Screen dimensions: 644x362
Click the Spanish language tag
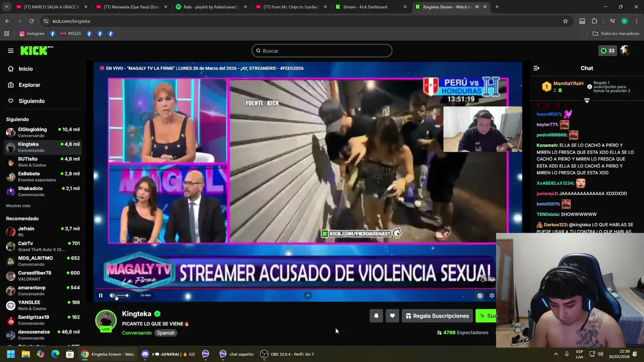pyautogui.click(x=166, y=333)
